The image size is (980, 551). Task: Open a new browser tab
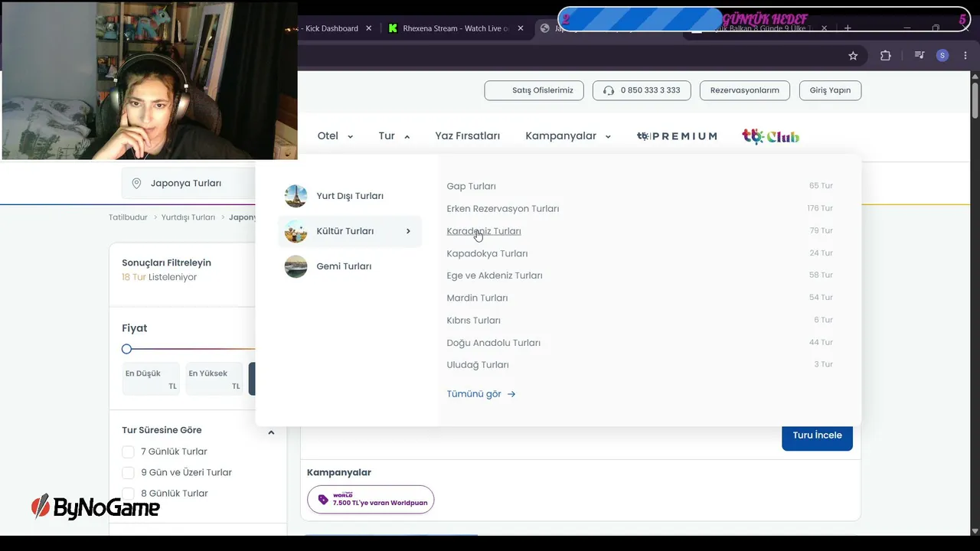point(848,28)
